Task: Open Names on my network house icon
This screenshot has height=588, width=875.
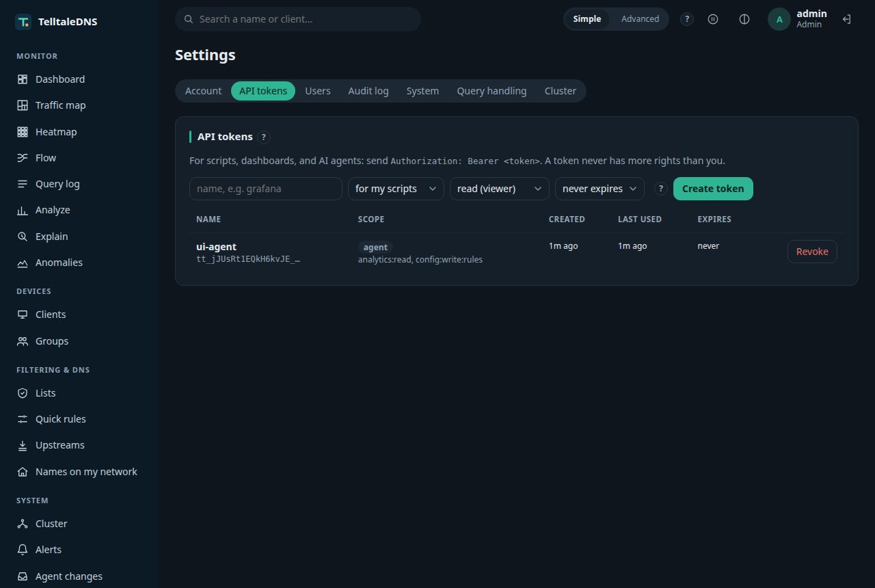Action: pos(23,472)
